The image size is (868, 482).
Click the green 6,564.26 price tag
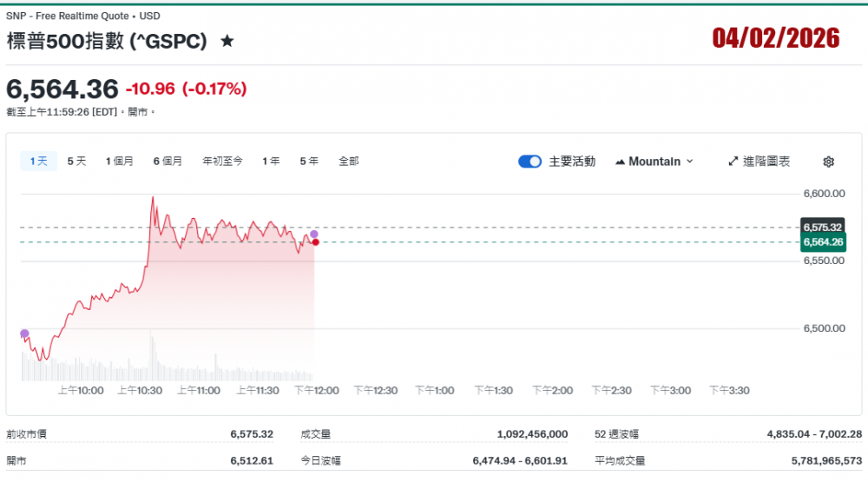tap(823, 242)
